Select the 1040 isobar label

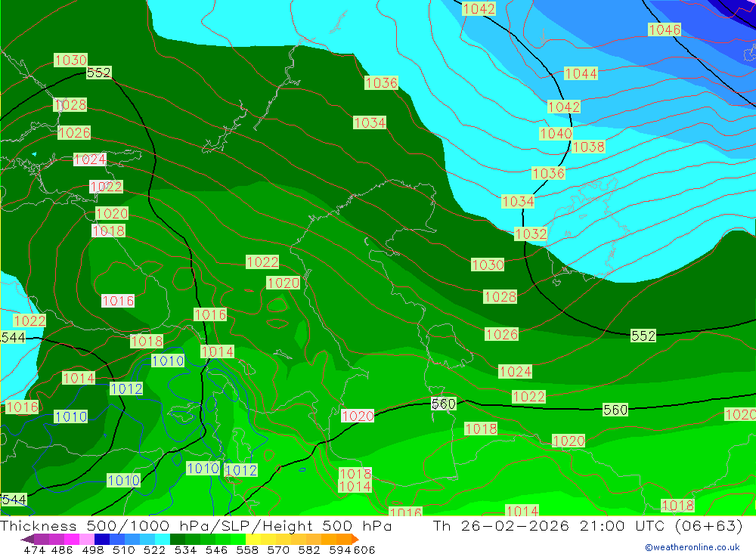click(556, 134)
